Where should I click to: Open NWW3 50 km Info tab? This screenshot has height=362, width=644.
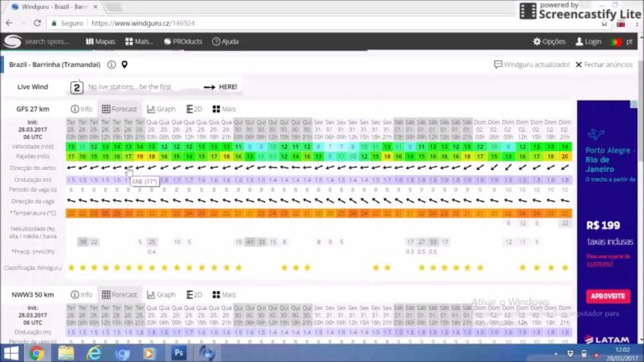[81, 295]
